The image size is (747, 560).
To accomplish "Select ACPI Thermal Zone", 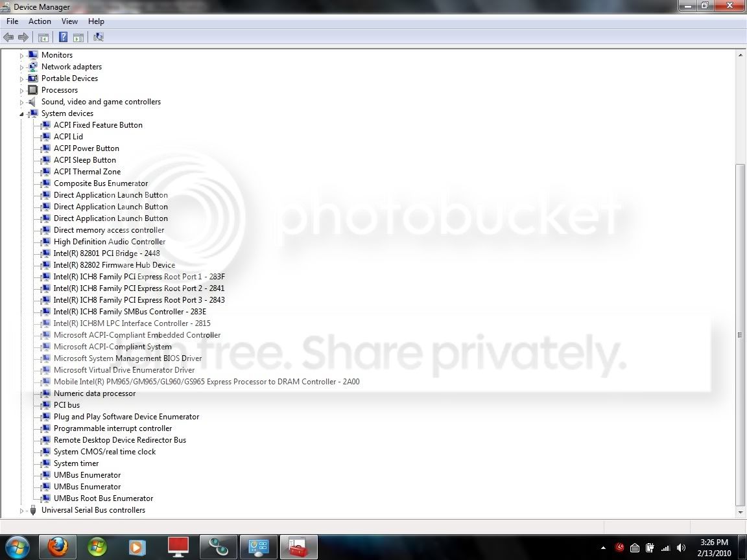I will click(87, 171).
